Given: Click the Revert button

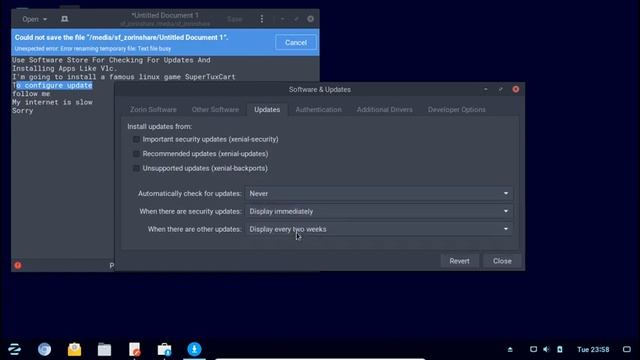Looking at the screenshot, I should [x=459, y=261].
